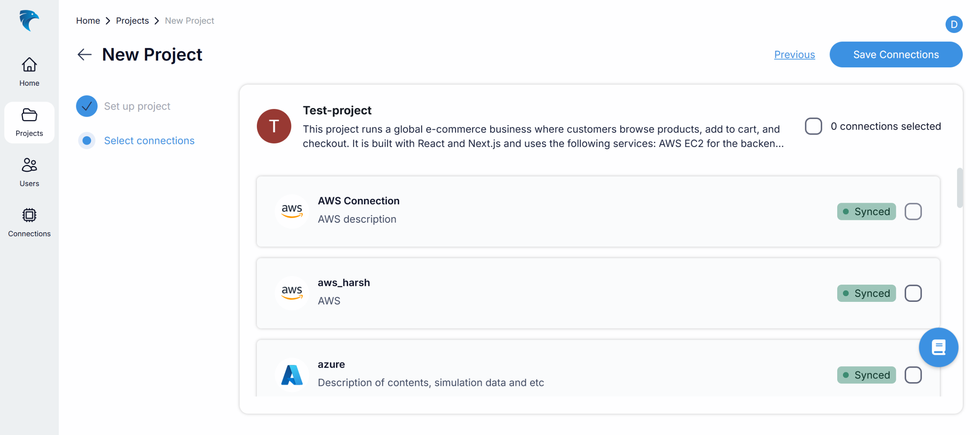Viewport: 980px width, 435px height.
Task: Check the AWS Connection checkbox
Action: tap(913, 212)
